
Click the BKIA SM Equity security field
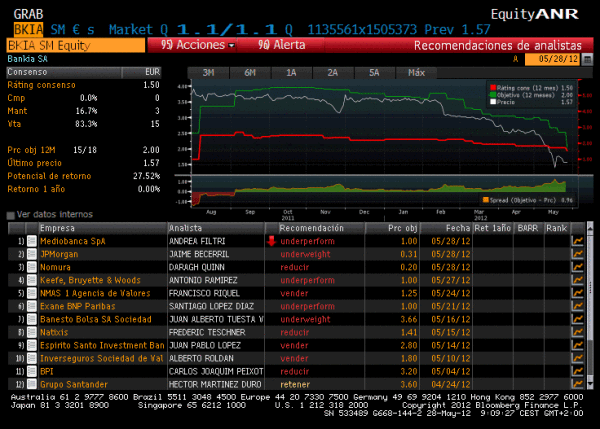pos(76,46)
